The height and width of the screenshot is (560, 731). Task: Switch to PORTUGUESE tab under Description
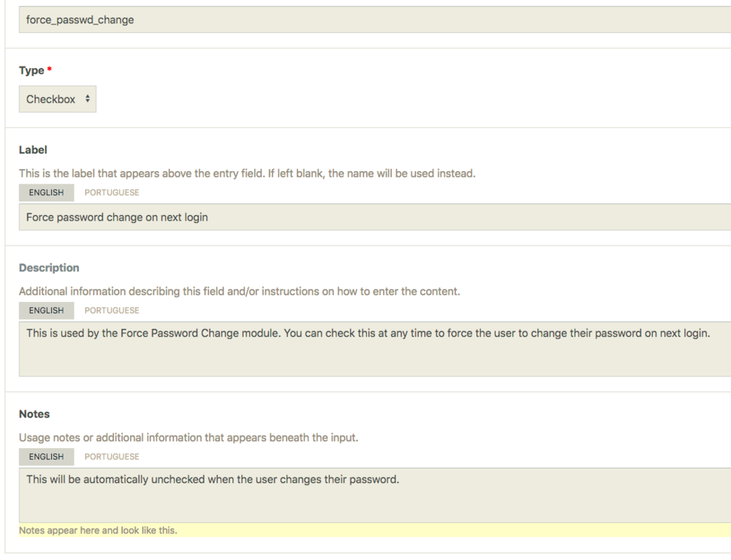tap(112, 310)
